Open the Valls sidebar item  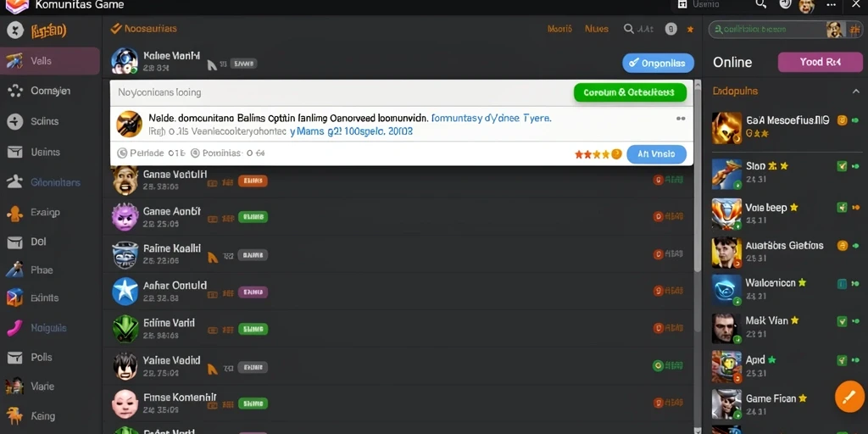(50, 61)
